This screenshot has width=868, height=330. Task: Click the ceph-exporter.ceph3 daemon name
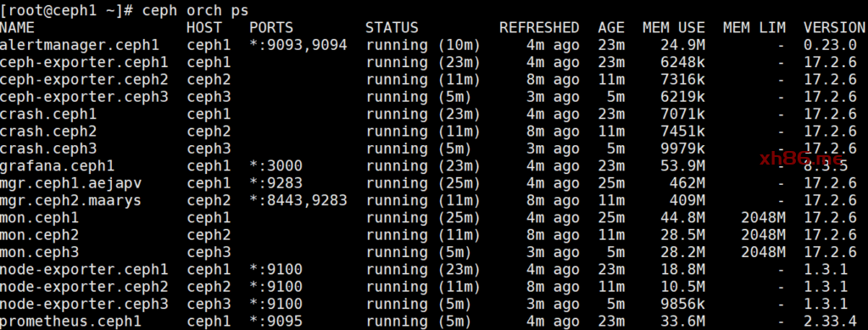[84, 97]
